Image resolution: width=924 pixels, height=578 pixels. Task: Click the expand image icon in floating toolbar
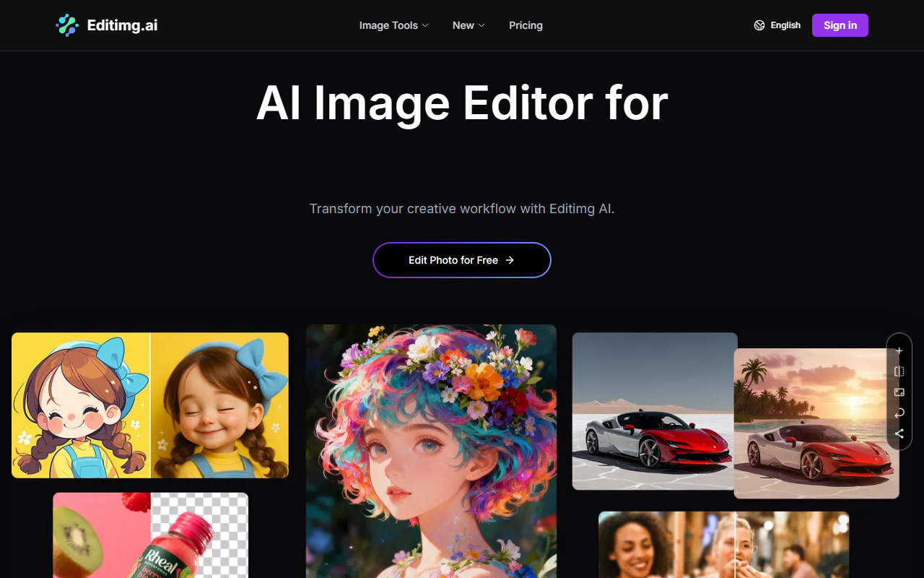click(899, 392)
